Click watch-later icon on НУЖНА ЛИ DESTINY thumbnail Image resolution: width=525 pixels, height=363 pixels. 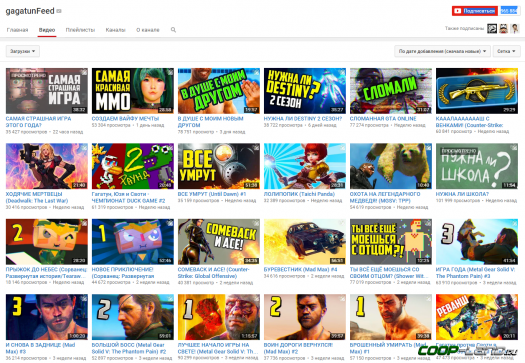point(342,72)
